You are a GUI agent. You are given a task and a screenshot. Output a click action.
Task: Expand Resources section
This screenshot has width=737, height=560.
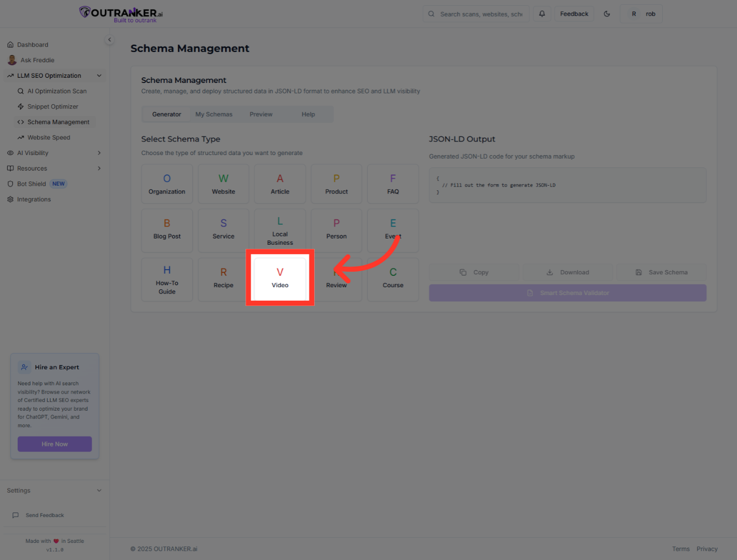[x=54, y=169]
